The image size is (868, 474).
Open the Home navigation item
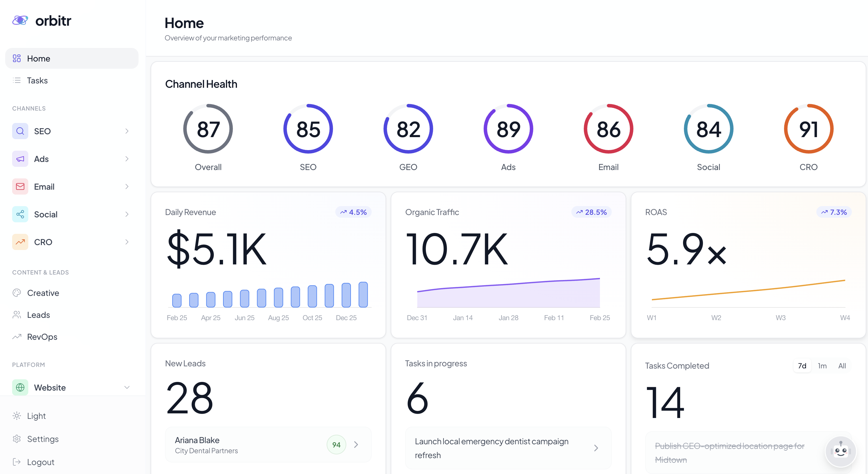coord(38,58)
